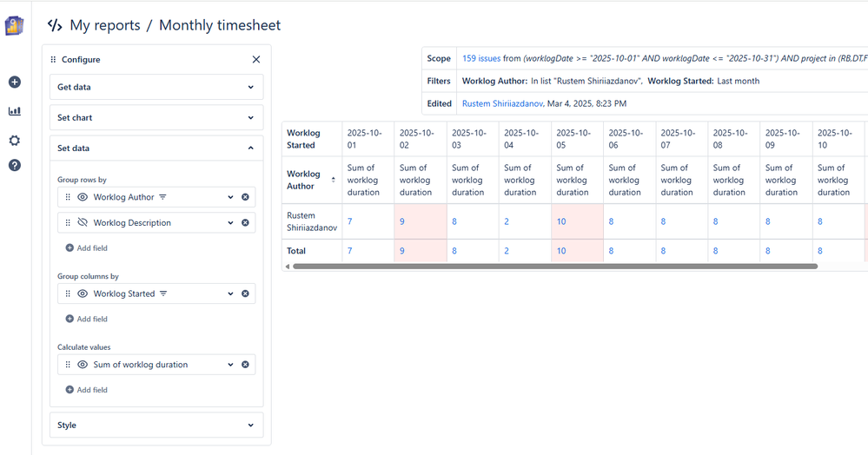Sort the table by the Worklog Author column
868x455 pixels.
coord(334,180)
